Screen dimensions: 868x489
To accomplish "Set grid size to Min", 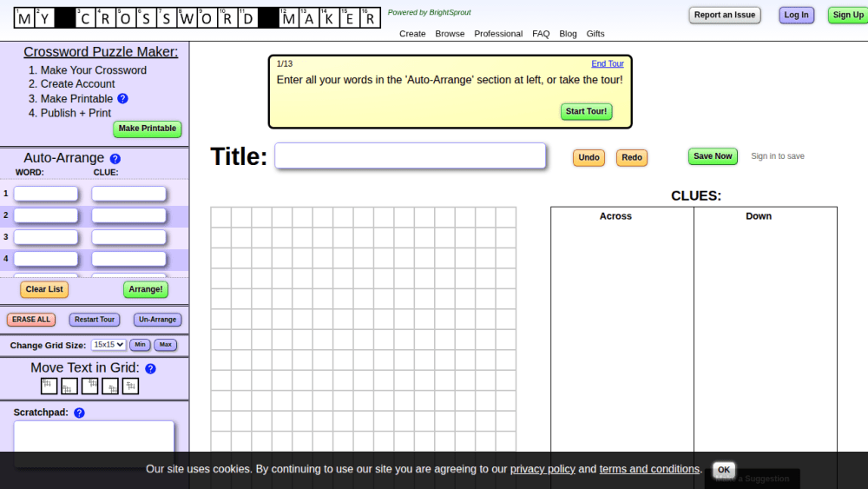I will pyautogui.click(x=140, y=345).
